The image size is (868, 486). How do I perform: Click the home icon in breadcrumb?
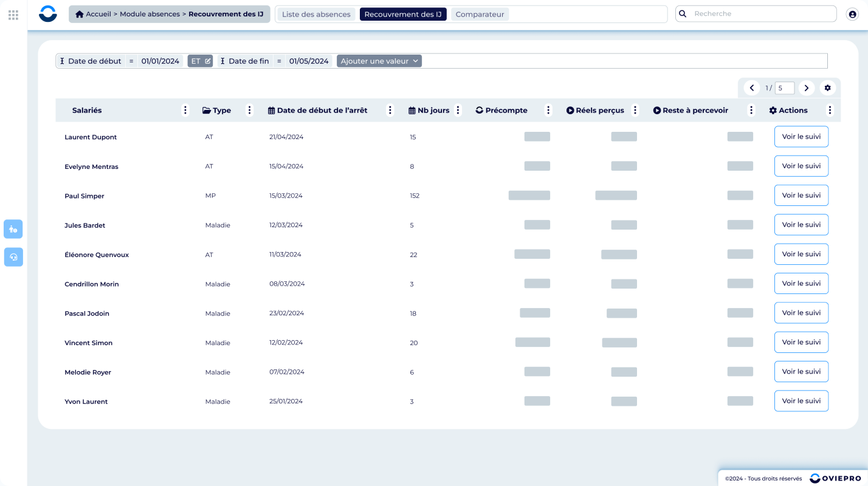(79, 14)
